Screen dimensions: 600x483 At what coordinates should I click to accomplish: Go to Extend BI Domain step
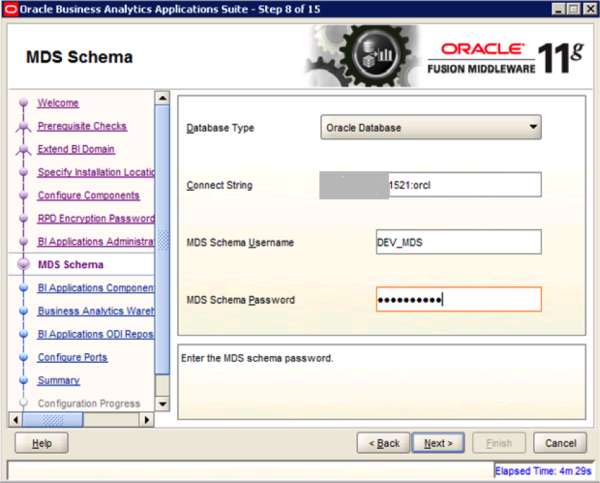pyautogui.click(x=76, y=149)
